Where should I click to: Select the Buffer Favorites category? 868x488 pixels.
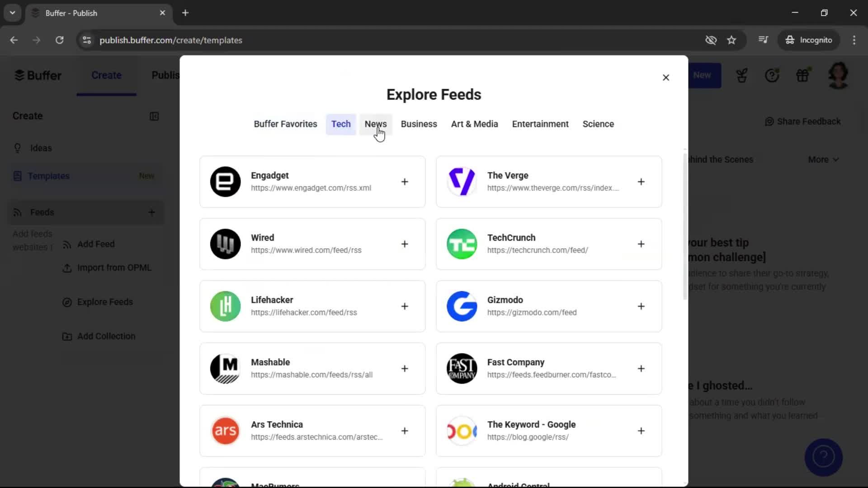tap(285, 124)
